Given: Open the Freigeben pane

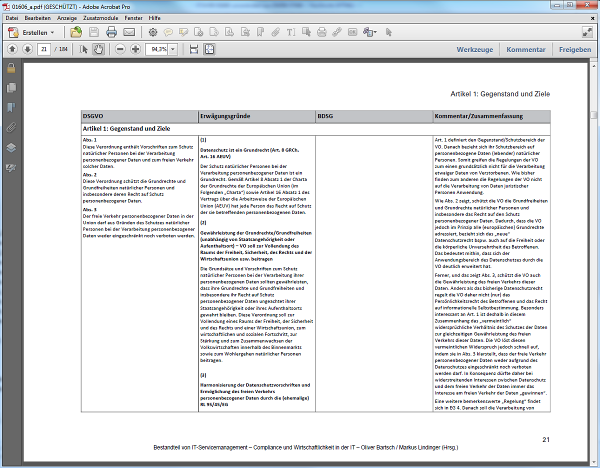Looking at the screenshot, I should click(x=575, y=49).
